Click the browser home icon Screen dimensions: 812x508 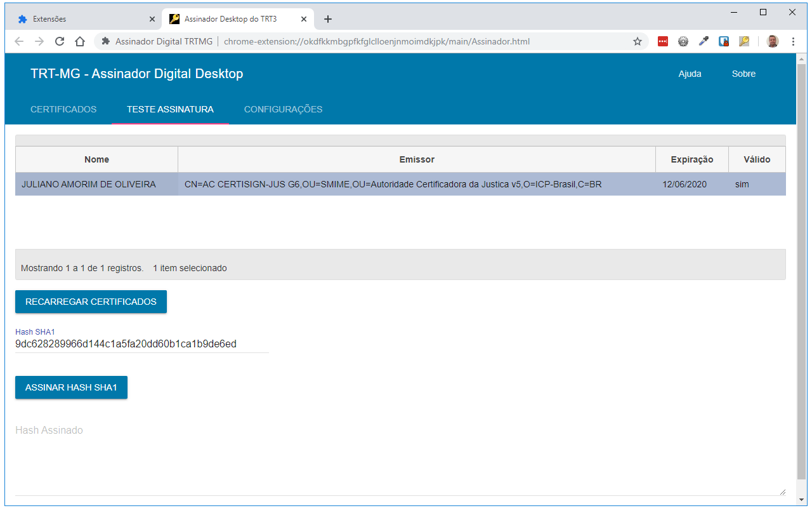click(x=80, y=41)
